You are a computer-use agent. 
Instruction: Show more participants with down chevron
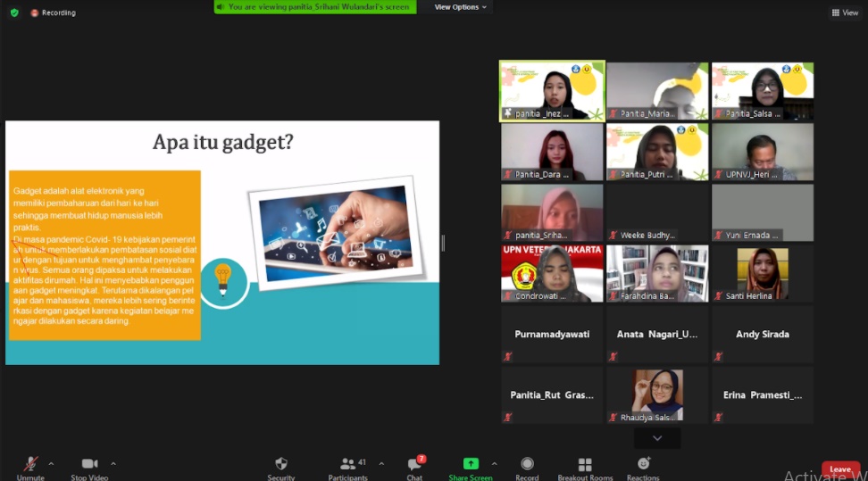tap(657, 438)
